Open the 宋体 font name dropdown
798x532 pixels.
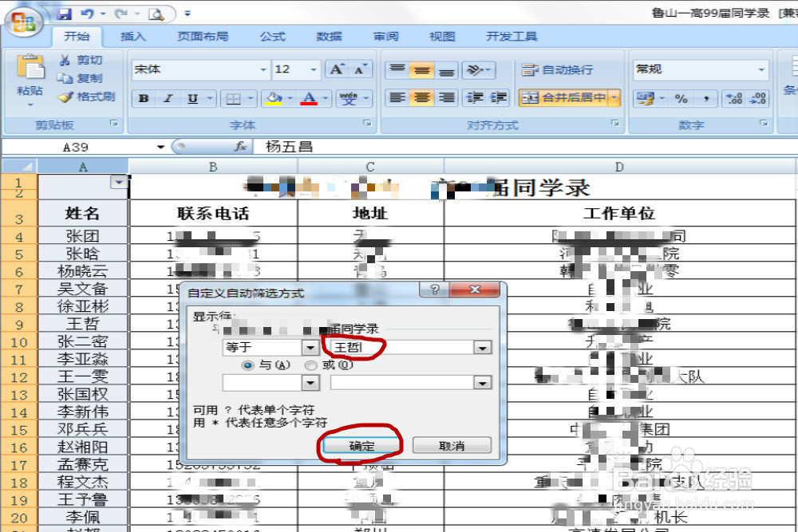263,69
